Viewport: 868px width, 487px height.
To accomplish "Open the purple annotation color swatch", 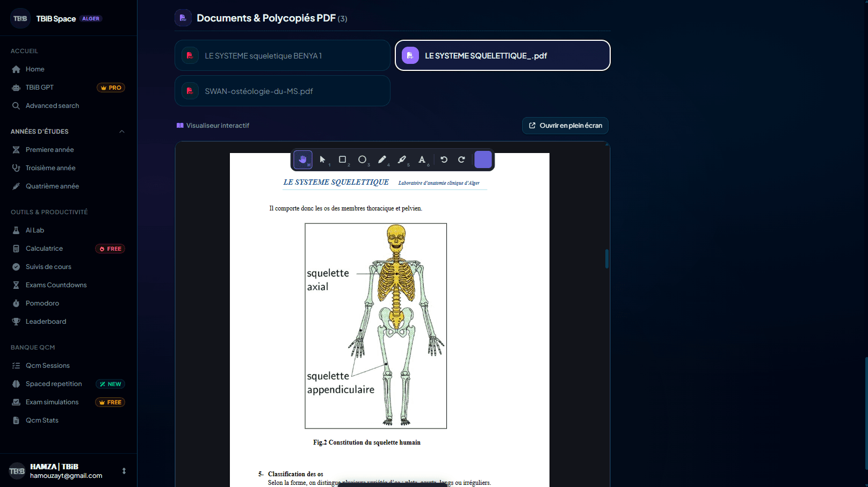I will [483, 159].
